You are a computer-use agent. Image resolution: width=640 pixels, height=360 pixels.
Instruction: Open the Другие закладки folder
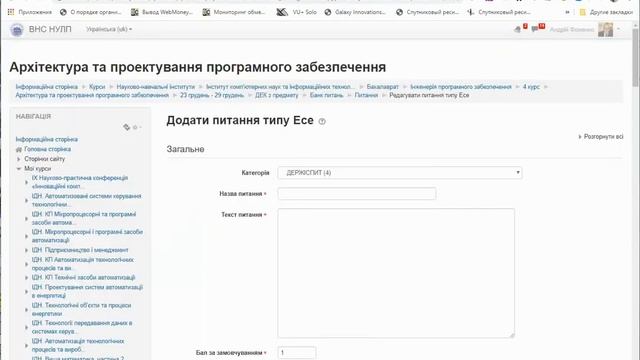606,12
